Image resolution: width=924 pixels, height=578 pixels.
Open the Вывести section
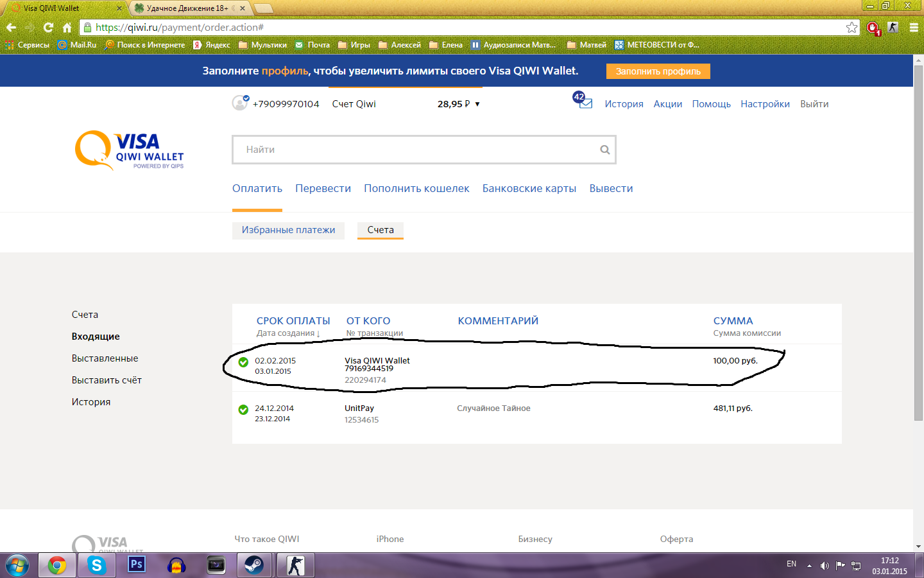pos(611,188)
